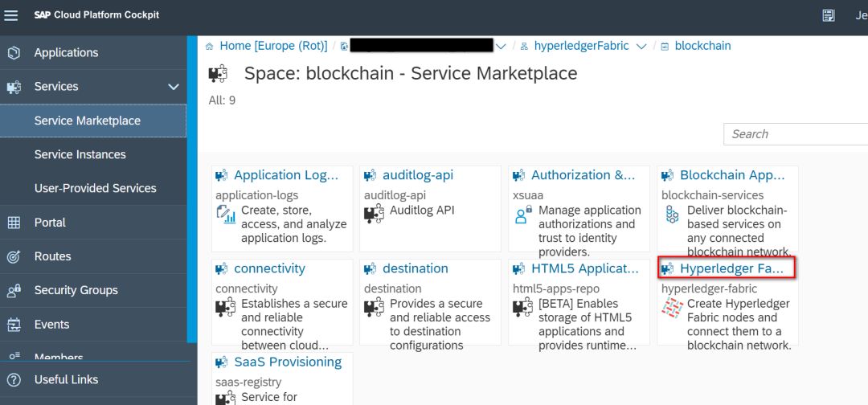868x405 pixels.
Task: Click the notifications icon in top header
Action: click(829, 15)
